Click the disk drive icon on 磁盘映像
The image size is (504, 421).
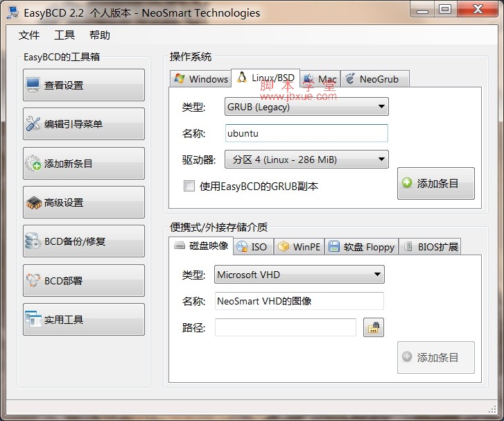pos(180,246)
